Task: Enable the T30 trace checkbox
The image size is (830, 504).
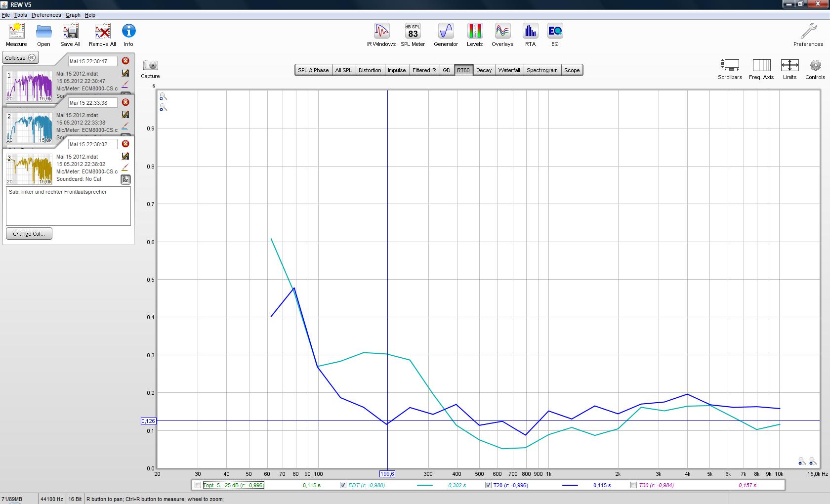Action: tap(633, 485)
